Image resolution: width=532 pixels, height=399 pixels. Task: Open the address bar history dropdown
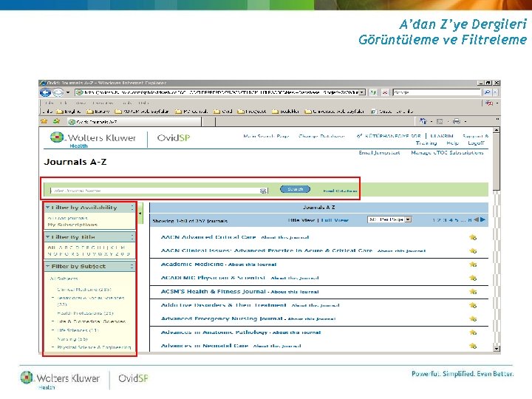pos(362,92)
